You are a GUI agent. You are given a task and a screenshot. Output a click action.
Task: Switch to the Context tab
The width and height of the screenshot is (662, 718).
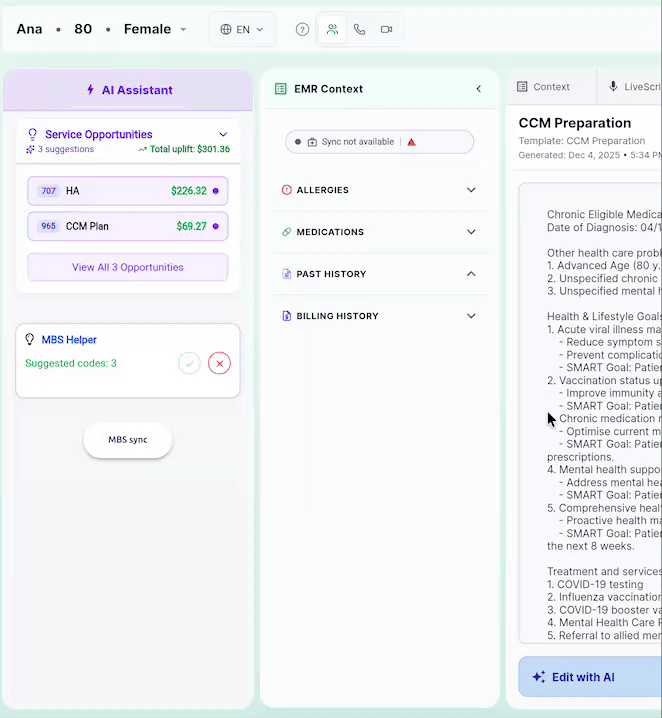point(543,87)
